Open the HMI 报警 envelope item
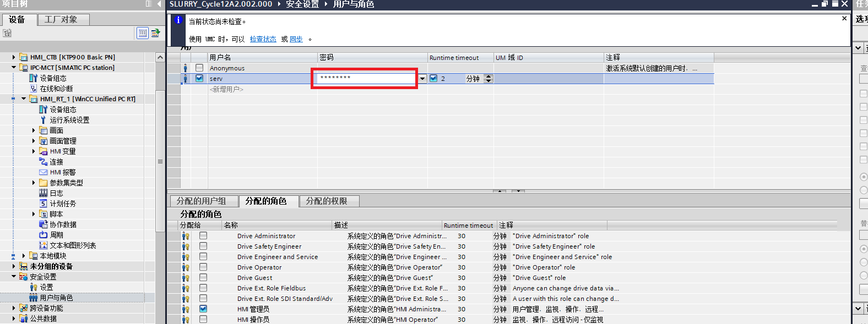Screen dimensions: 868x324 point(62,172)
